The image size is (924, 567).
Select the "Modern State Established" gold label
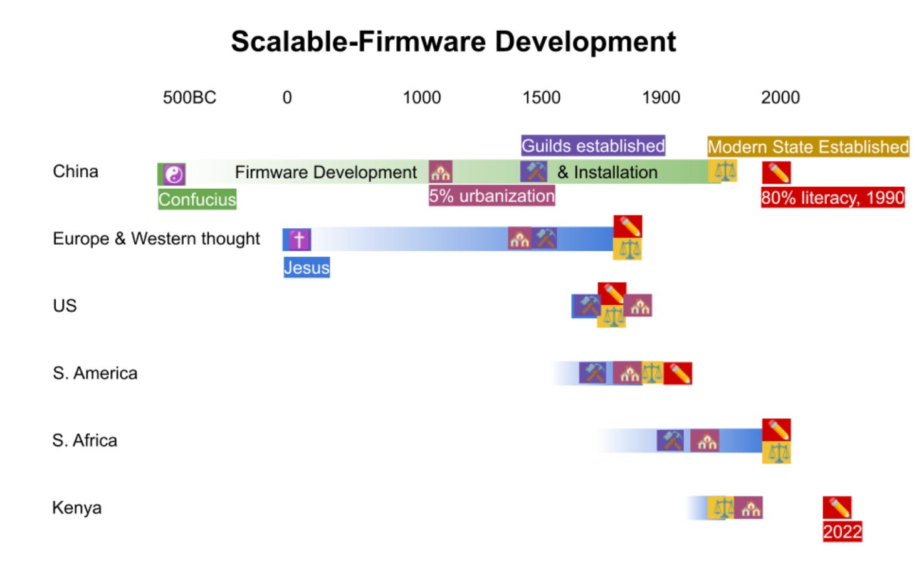[808, 147]
